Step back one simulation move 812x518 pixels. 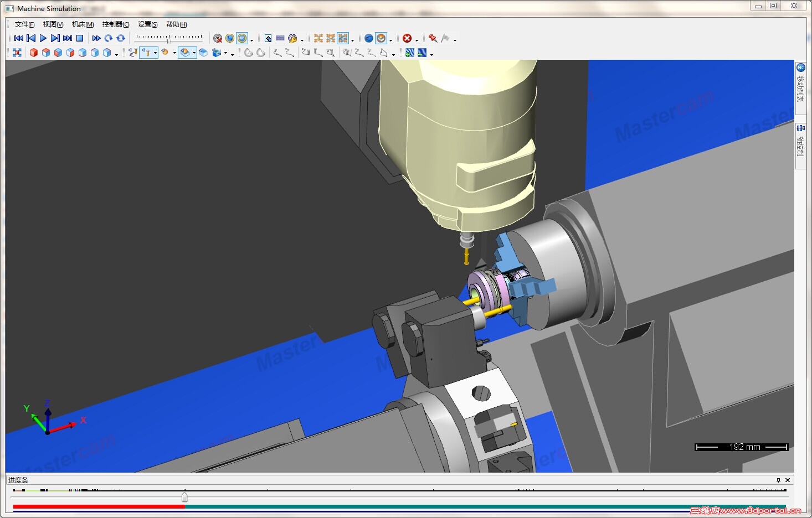tap(31, 38)
